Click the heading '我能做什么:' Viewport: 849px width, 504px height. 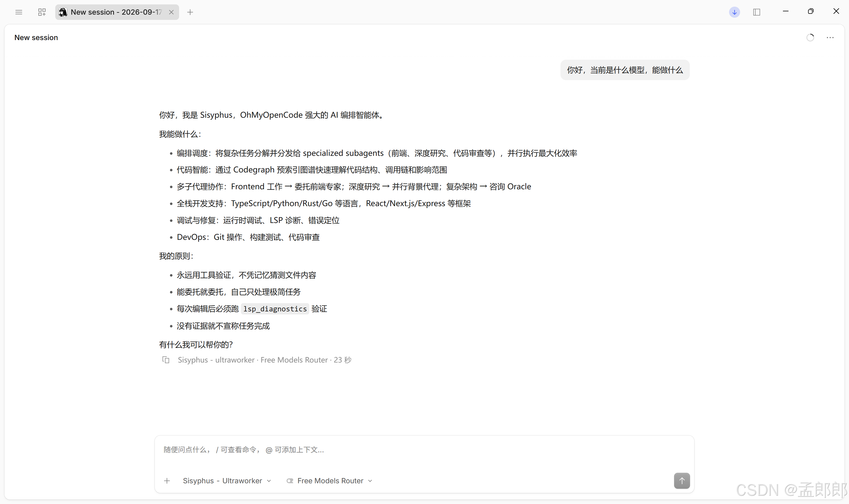[x=180, y=134]
